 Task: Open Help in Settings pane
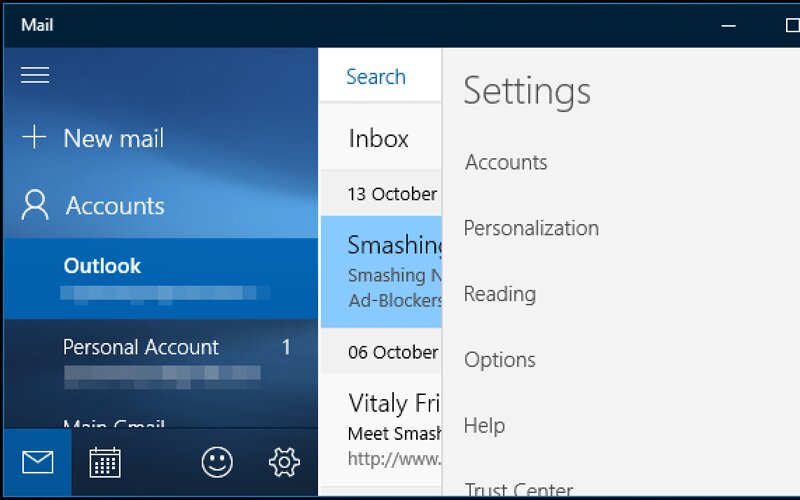pyautogui.click(x=484, y=426)
